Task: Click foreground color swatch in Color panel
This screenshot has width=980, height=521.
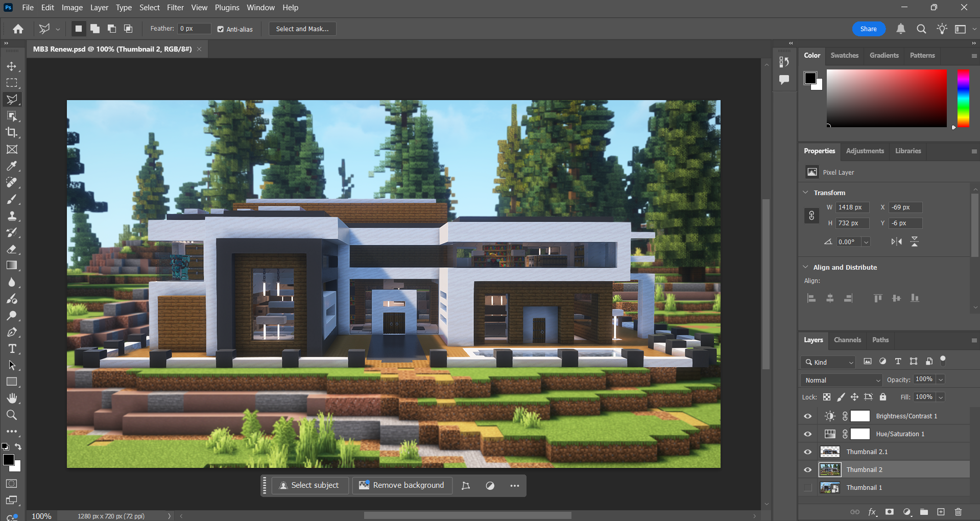Action: [810, 78]
